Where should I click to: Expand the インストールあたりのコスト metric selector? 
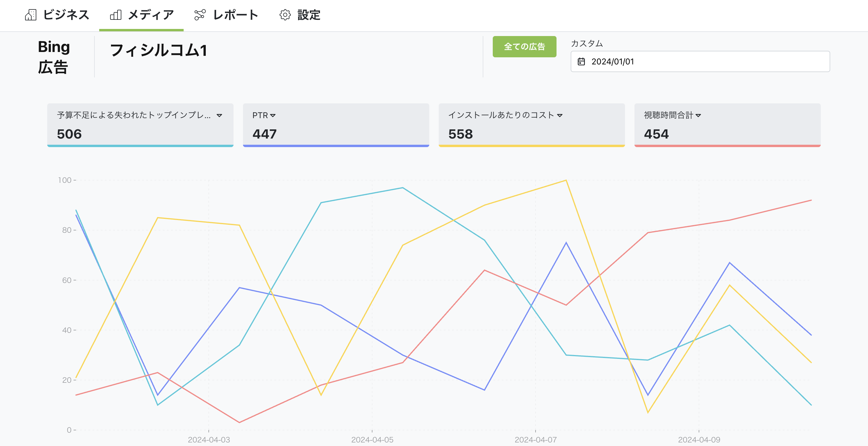pos(560,115)
